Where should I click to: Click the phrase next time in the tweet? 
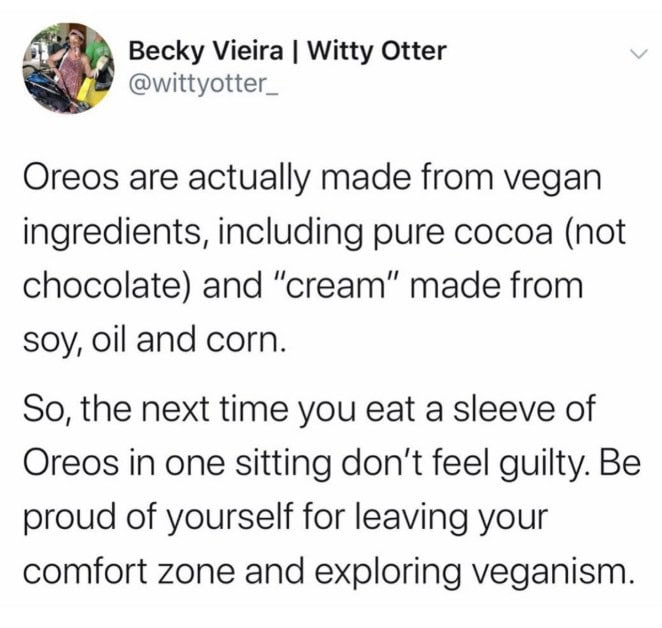click(212, 410)
